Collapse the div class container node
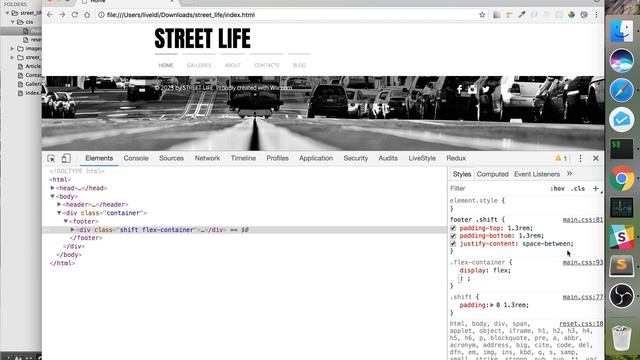640x360 pixels. click(x=59, y=213)
